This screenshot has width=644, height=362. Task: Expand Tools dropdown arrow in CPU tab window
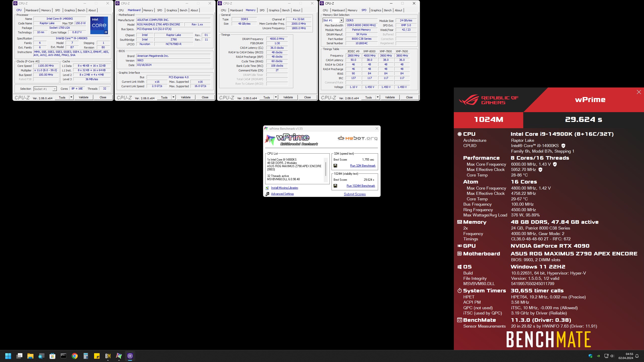[71, 97]
